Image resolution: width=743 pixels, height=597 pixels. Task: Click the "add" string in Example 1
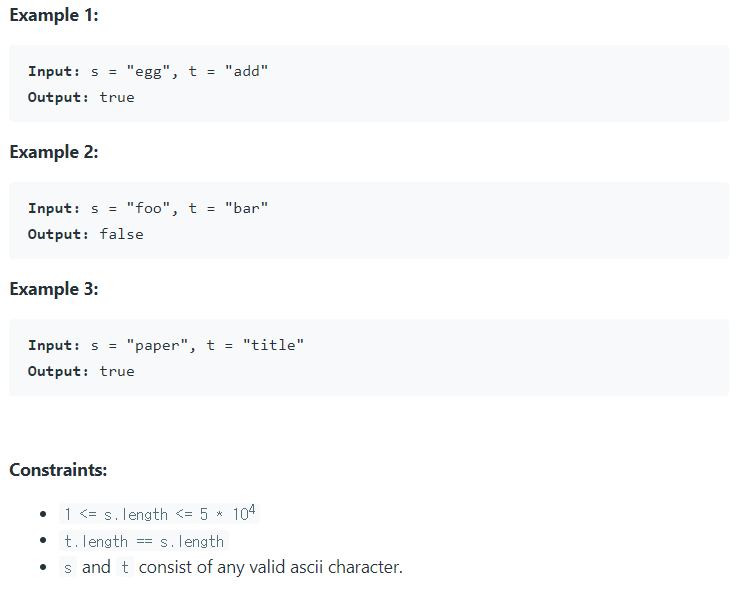tap(246, 72)
